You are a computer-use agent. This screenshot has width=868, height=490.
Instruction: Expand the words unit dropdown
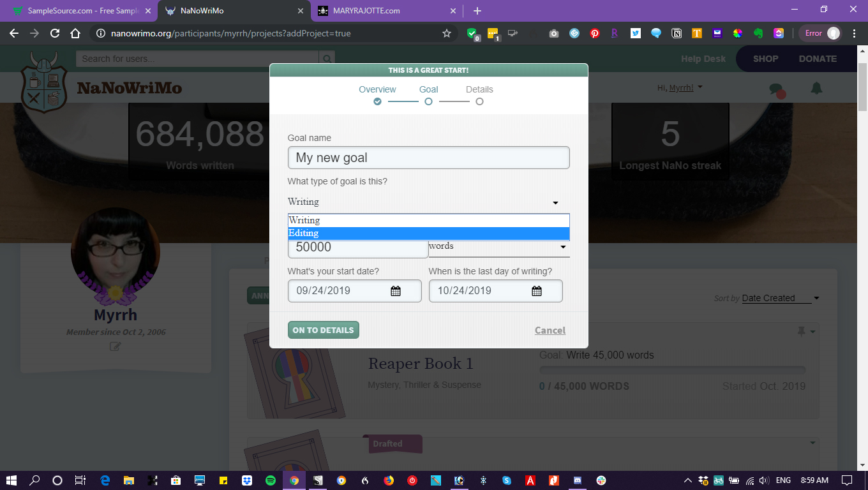(x=562, y=247)
